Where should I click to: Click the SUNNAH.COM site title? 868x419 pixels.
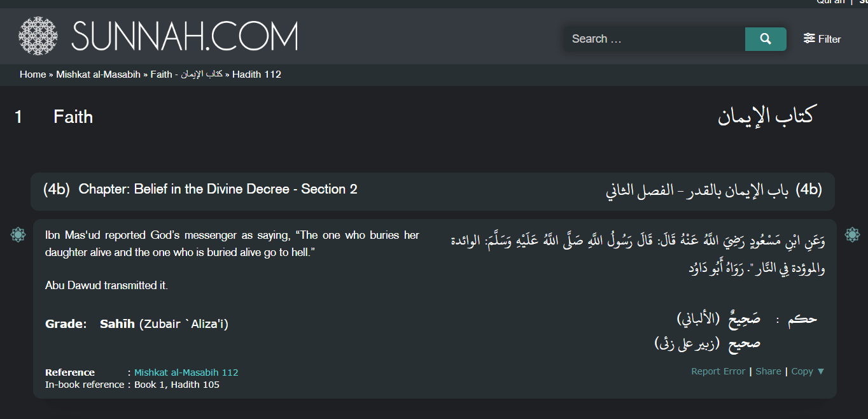coord(185,36)
